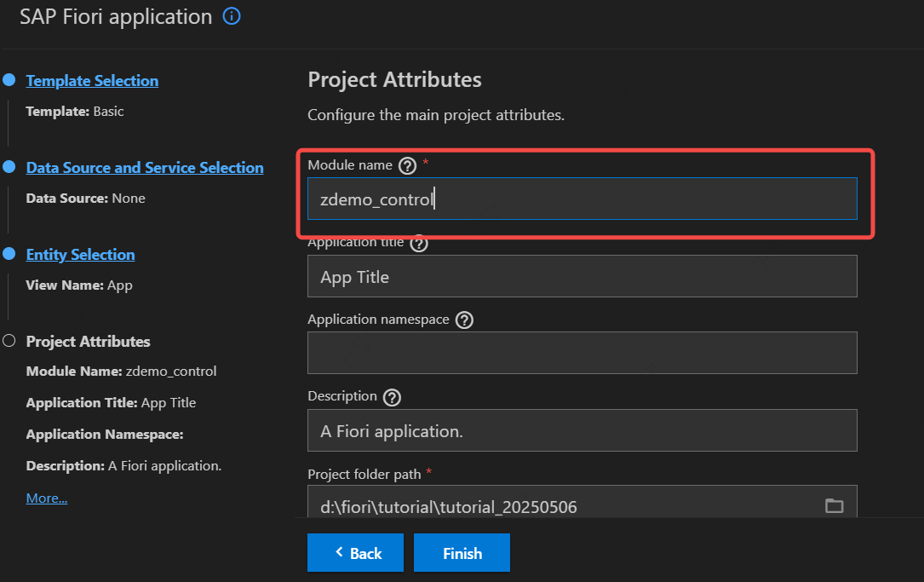
Task: Click the info icon beside SAP Fiori application
Action: click(x=232, y=16)
